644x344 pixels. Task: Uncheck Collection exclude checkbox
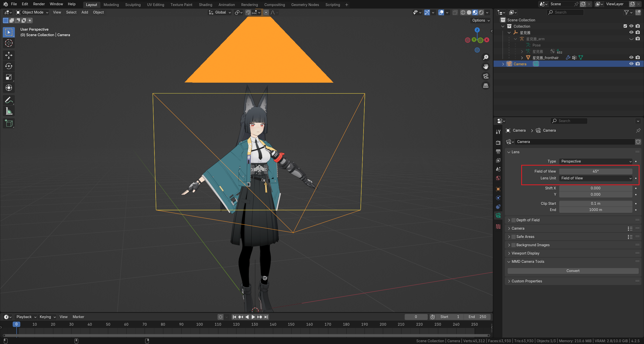(625, 26)
